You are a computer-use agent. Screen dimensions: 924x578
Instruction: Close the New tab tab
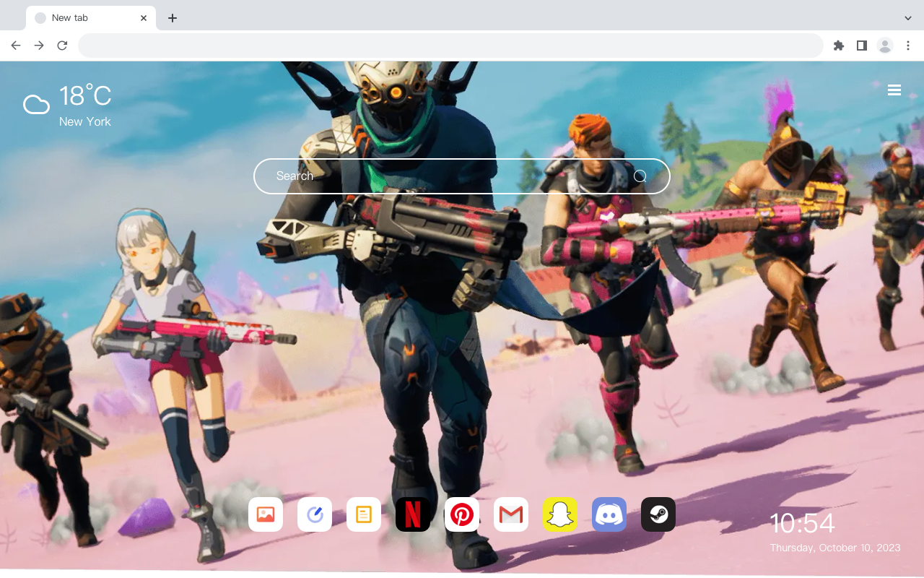click(144, 18)
